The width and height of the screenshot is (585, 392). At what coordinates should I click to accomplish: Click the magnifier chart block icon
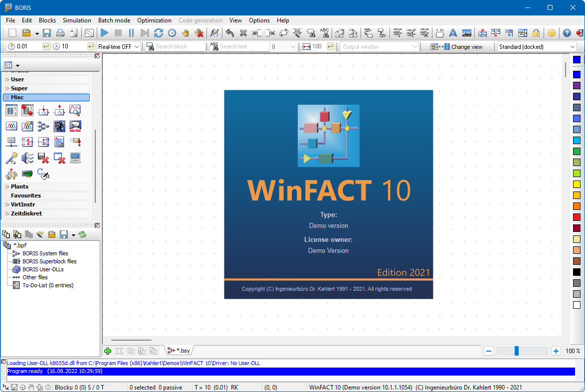[x=75, y=110]
